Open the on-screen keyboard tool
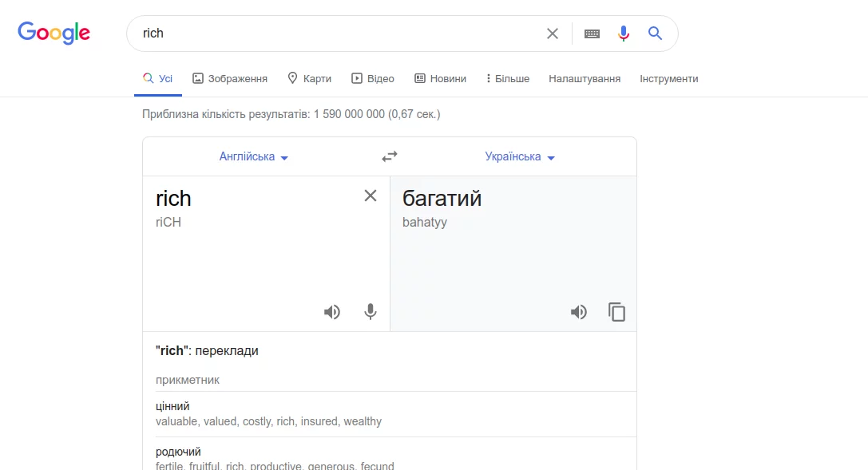The width and height of the screenshot is (868, 470). [x=592, y=34]
